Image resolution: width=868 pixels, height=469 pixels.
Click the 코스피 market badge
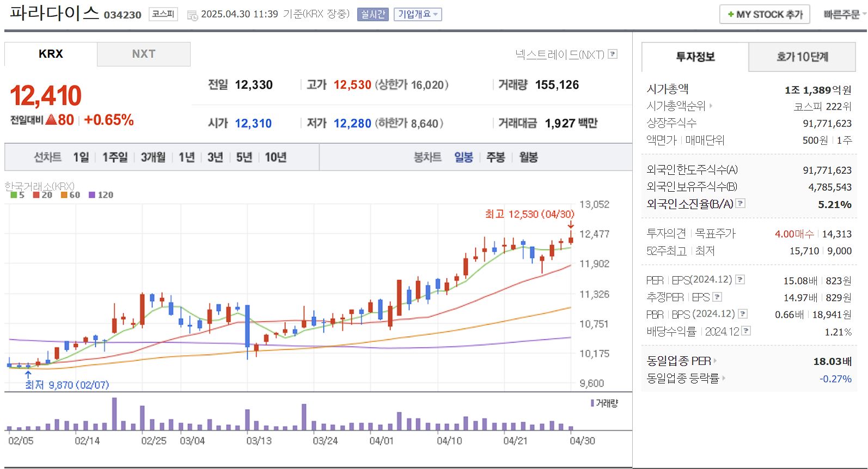pos(163,14)
